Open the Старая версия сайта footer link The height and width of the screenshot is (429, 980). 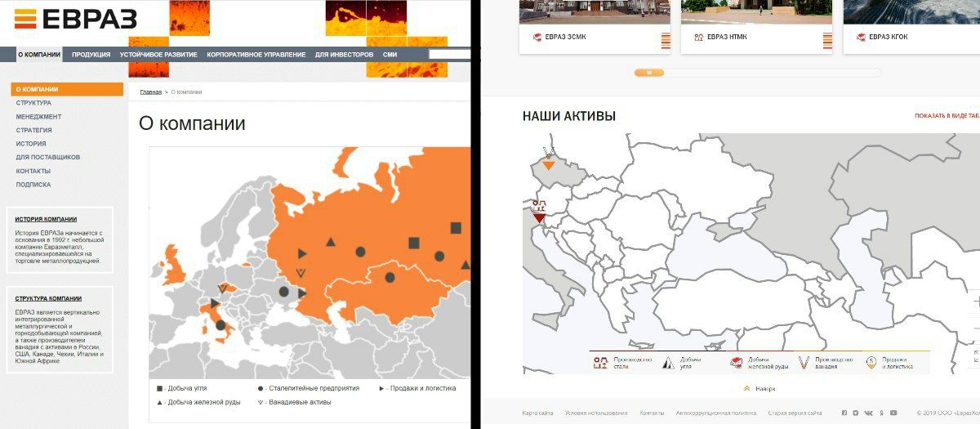click(795, 413)
